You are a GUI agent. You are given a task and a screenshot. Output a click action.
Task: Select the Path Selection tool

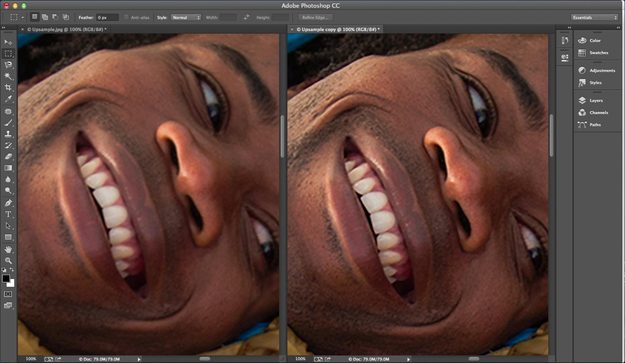click(8, 226)
